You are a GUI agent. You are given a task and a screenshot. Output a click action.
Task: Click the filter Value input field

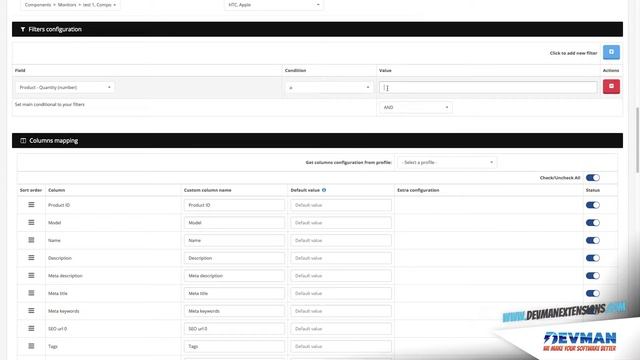point(488,87)
